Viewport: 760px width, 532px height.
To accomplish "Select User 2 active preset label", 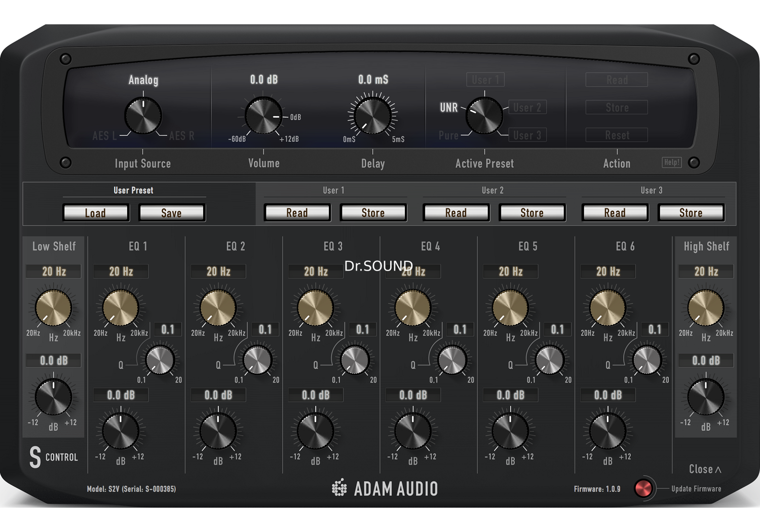I will click(x=527, y=107).
